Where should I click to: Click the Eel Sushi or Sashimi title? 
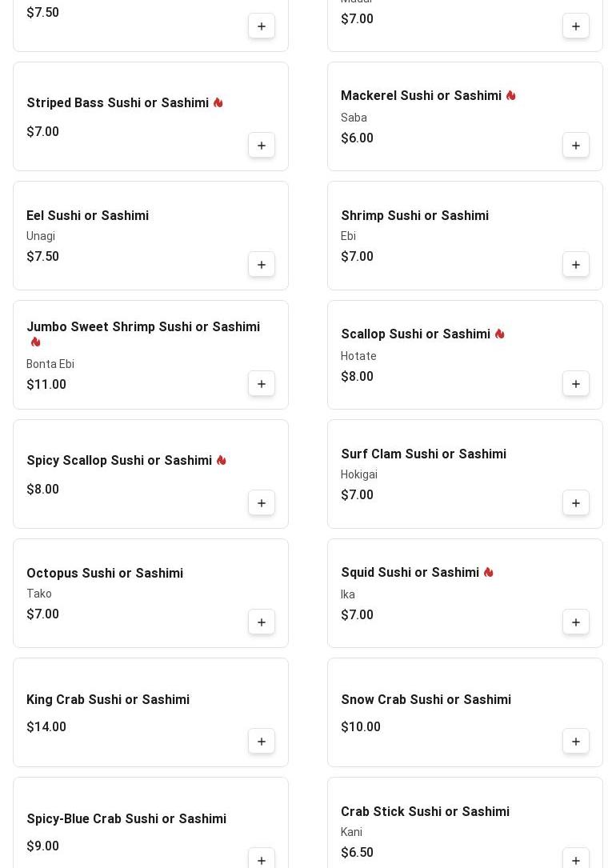[87, 216]
